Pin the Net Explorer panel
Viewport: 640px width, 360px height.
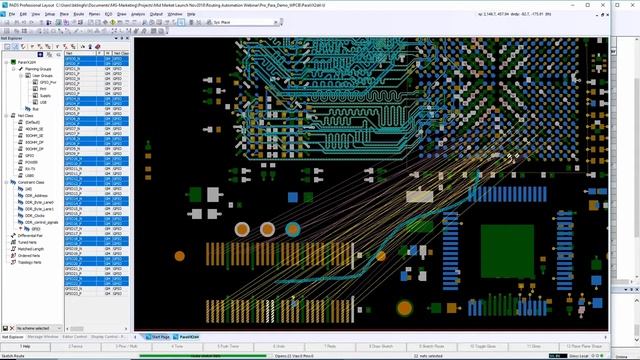coord(122,38)
